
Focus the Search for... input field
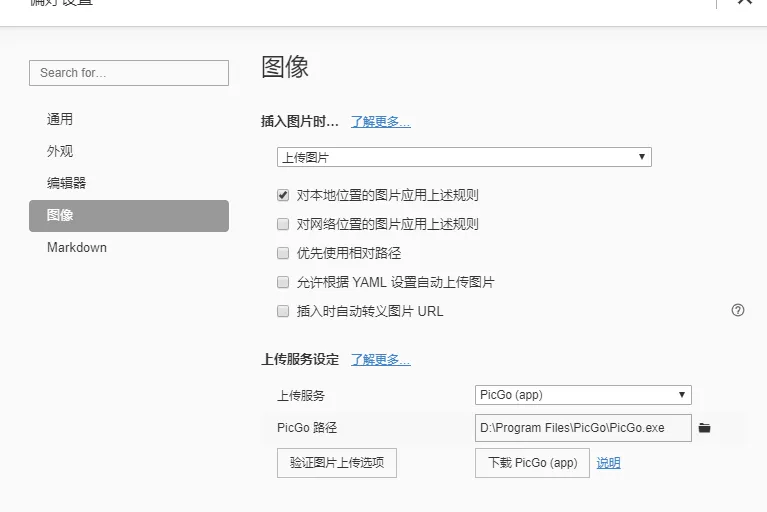coord(129,73)
